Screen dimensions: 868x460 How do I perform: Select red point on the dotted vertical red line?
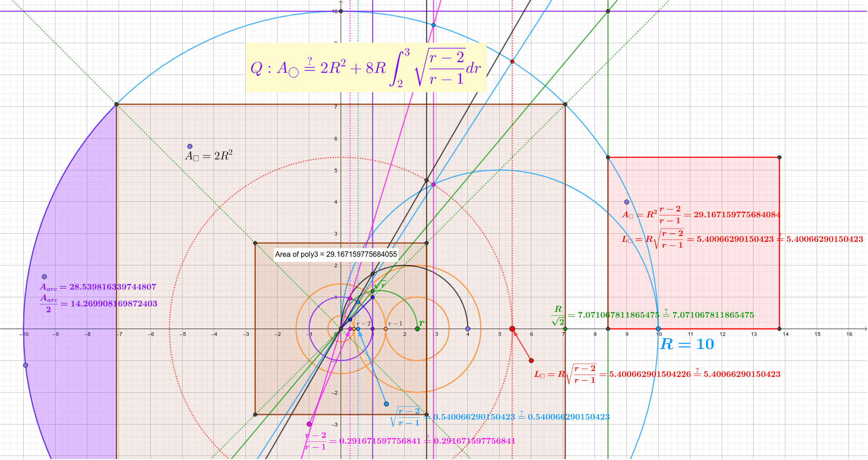coord(512,61)
